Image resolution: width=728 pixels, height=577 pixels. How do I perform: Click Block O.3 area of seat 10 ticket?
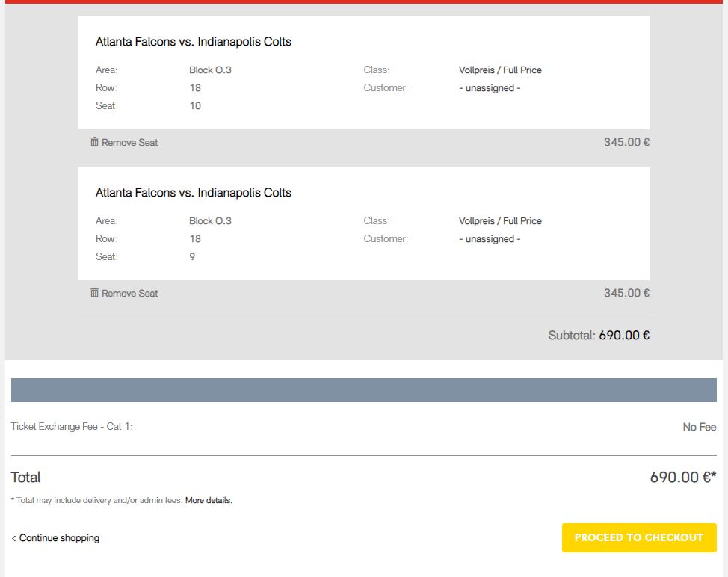210,70
